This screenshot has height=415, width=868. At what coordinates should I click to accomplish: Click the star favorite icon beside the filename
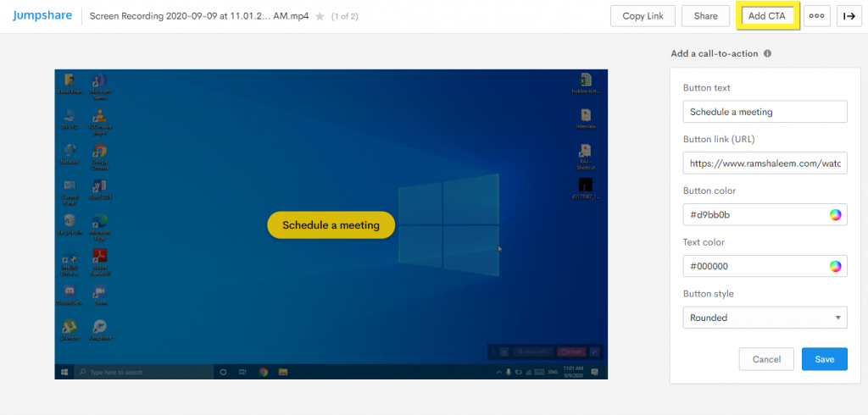coord(320,16)
